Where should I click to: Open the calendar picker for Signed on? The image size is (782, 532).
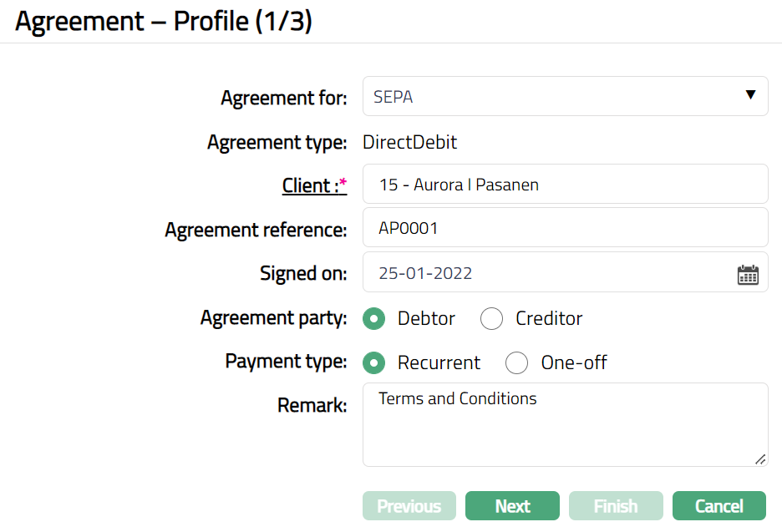[x=748, y=274]
